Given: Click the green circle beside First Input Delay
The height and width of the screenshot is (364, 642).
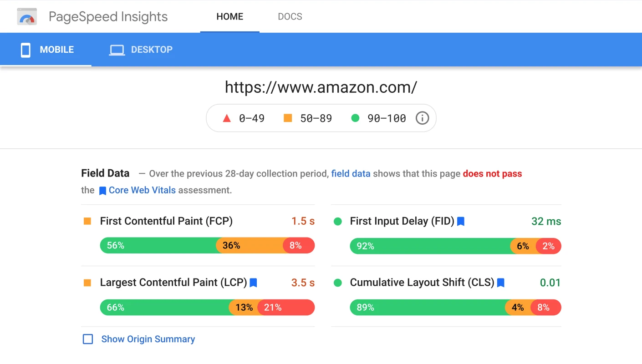Looking at the screenshot, I should tap(337, 221).
